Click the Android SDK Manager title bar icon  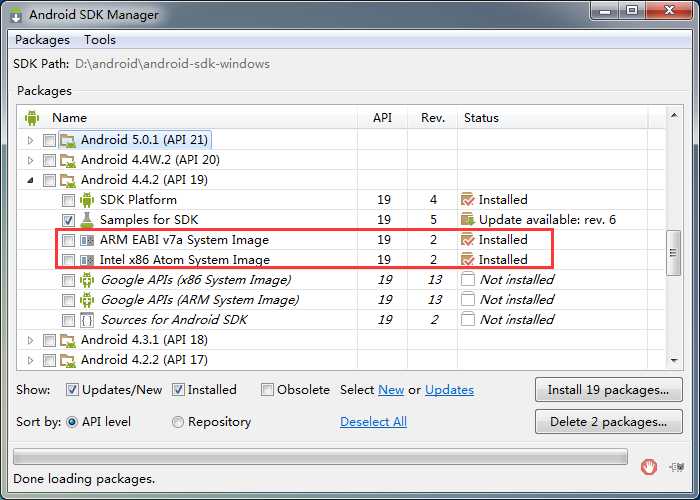click(x=16, y=15)
